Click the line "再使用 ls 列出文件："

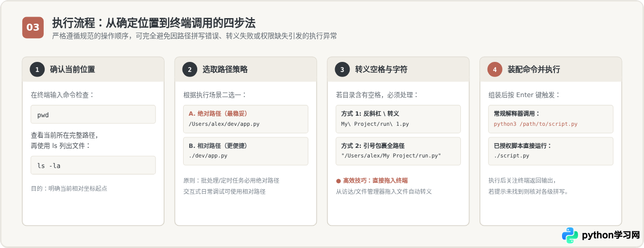pos(61,146)
